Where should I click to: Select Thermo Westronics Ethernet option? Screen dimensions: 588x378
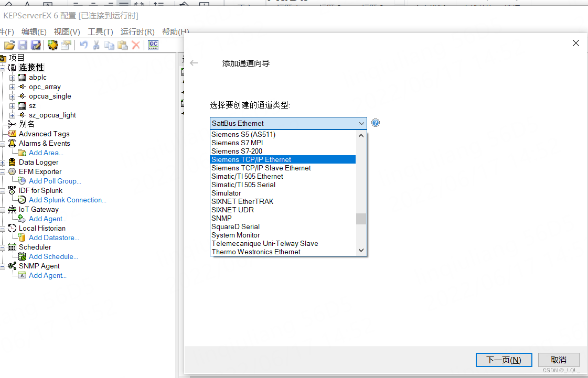tap(283, 252)
